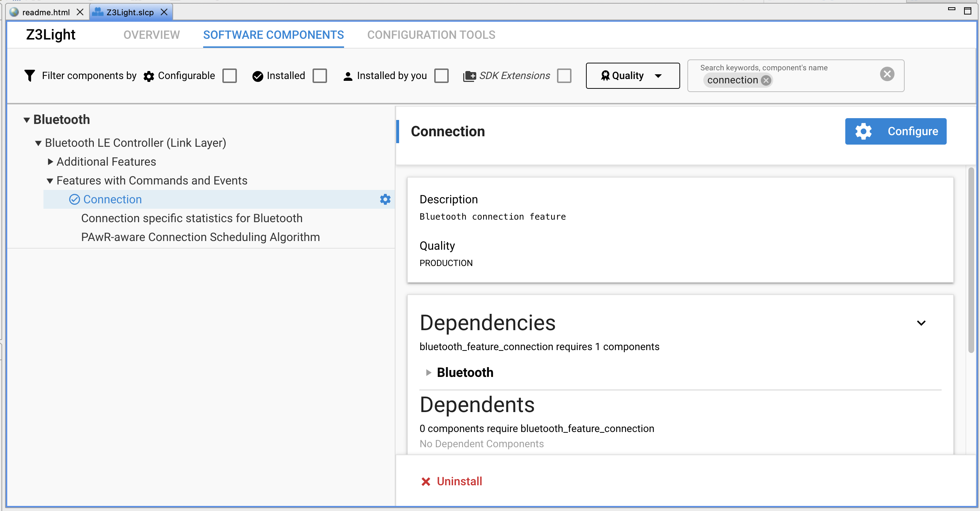The image size is (980, 511).
Task: Click the quality ribbon badge icon
Action: pos(604,75)
